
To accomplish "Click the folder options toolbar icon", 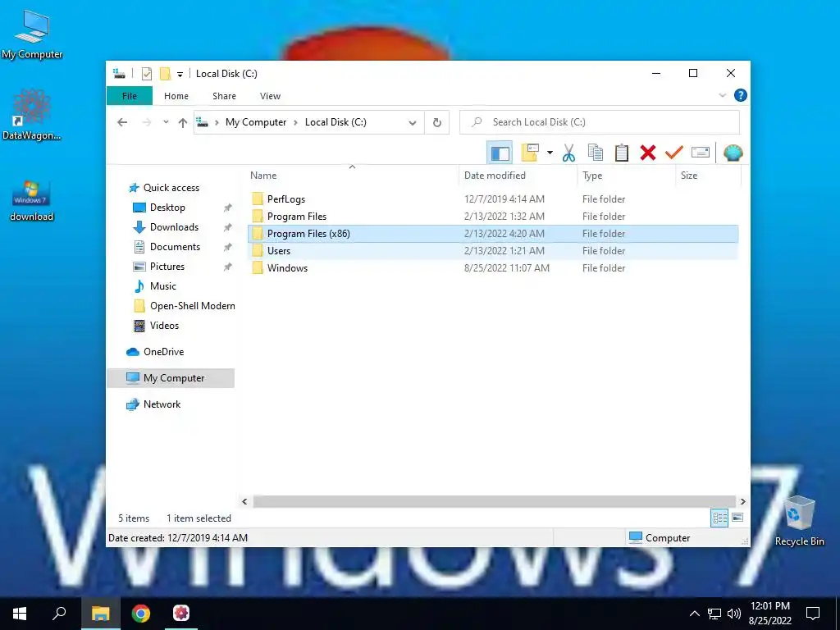I will tap(530, 153).
